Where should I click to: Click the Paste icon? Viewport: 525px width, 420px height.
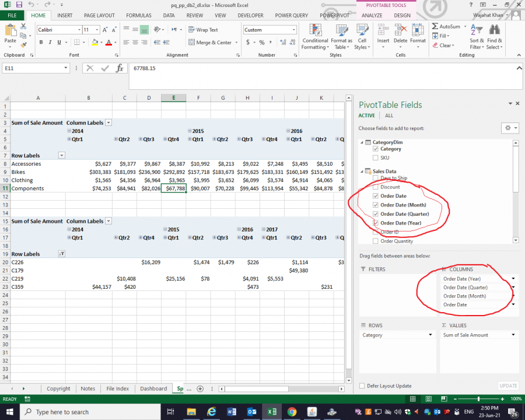tap(10, 30)
